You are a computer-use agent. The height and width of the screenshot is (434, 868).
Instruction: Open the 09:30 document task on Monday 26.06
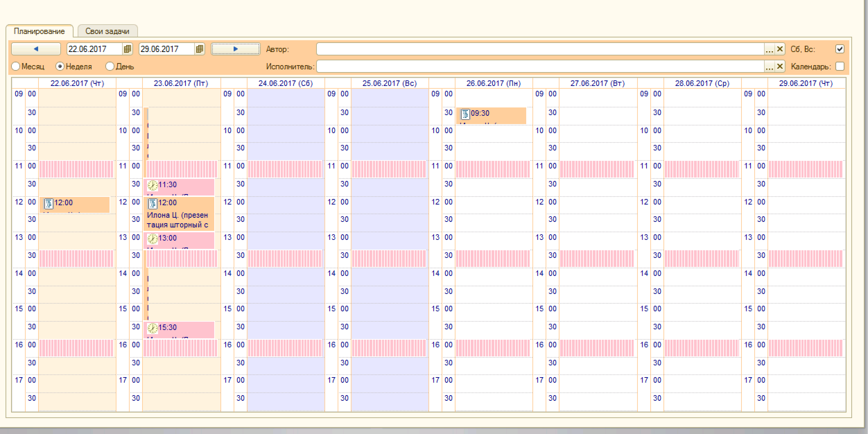pyautogui.click(x=491, y=115)
